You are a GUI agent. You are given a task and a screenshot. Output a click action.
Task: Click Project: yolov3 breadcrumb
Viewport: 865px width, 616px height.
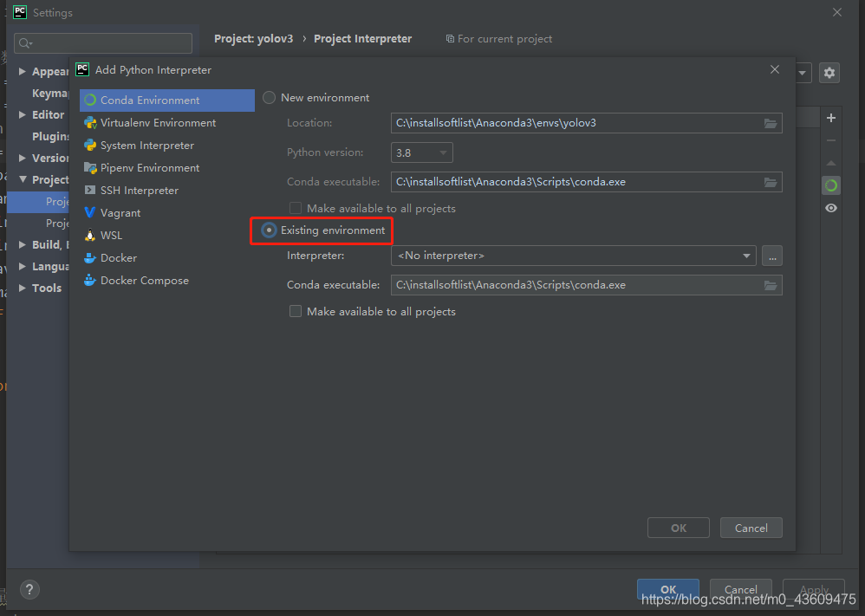(x=254, y=39)
